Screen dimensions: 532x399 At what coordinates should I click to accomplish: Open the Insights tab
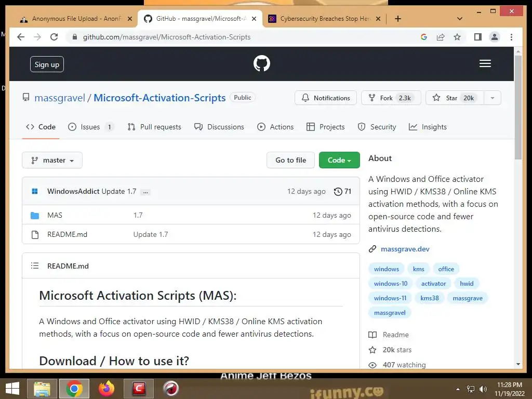point(428,127)
